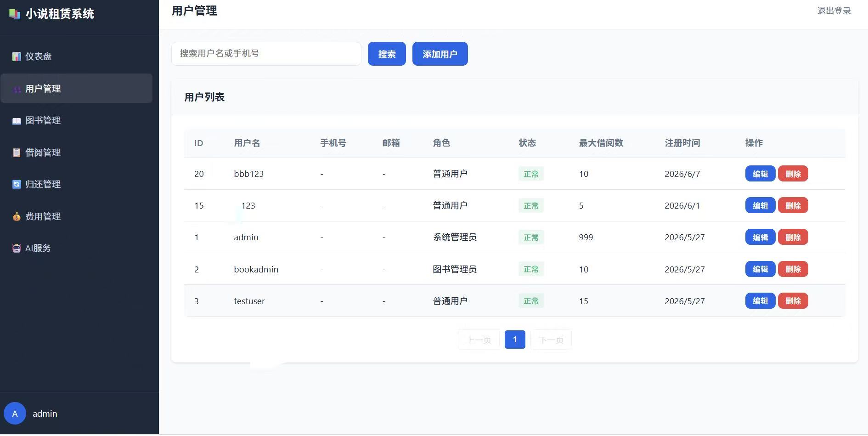Click the 搜索 button
The height and width of the screenshot is (436, 868).
coord(387,54)
